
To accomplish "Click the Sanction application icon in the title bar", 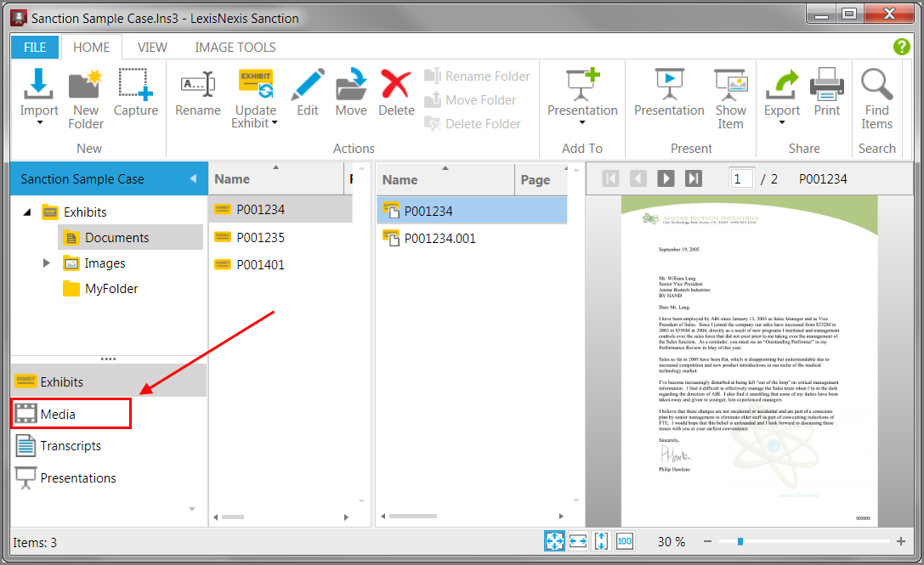I will click(19, 18).
